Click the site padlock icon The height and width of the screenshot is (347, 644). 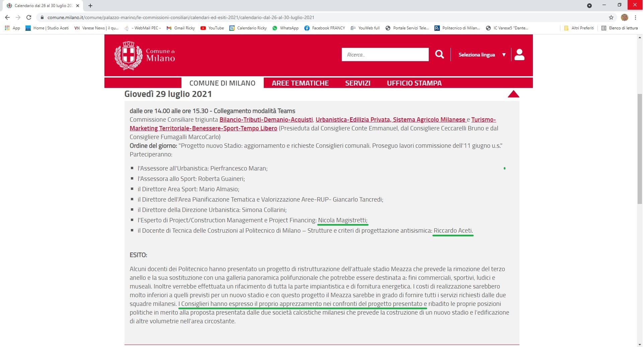tap(42, 17)
